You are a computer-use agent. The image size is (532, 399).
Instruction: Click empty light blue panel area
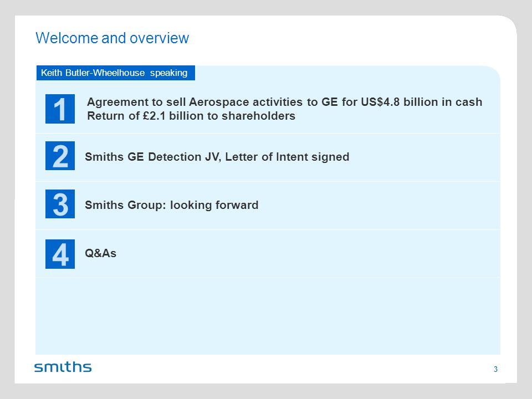point(268,316)
